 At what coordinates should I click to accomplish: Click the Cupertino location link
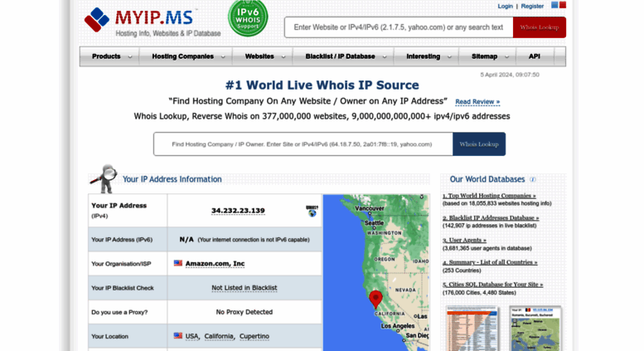[254, 336]
